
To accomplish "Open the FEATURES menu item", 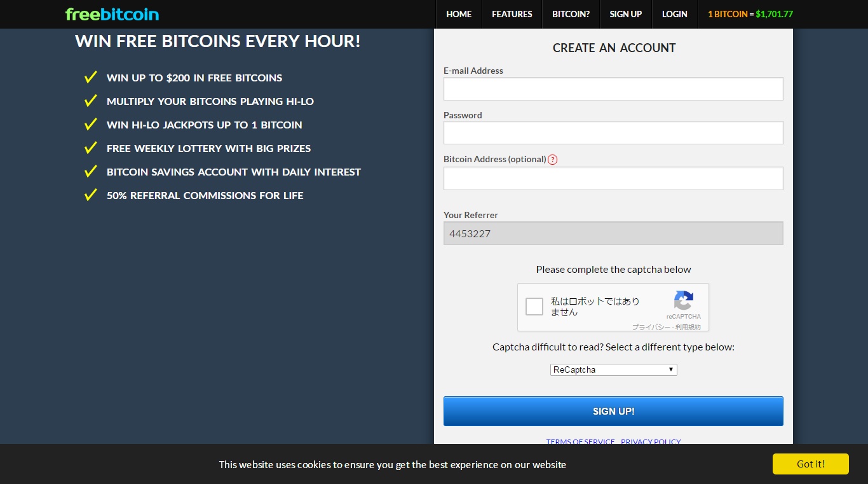I will [x=512, y=14].
